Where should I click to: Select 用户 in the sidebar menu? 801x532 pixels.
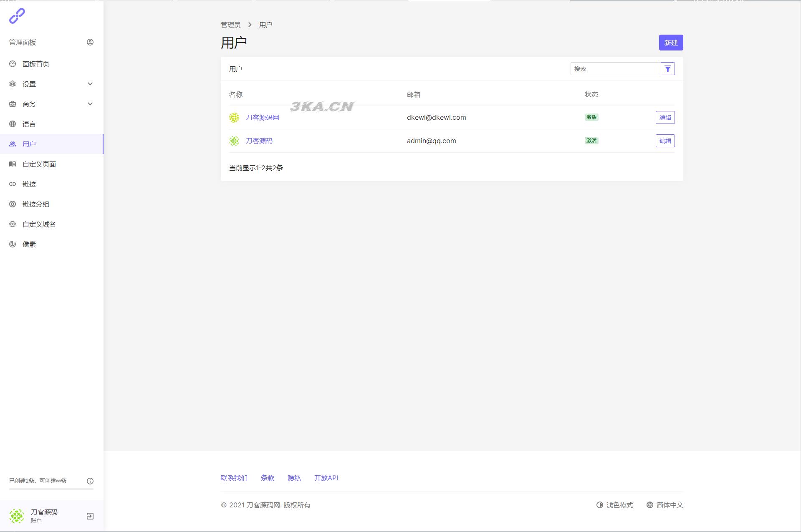[52, 144]
